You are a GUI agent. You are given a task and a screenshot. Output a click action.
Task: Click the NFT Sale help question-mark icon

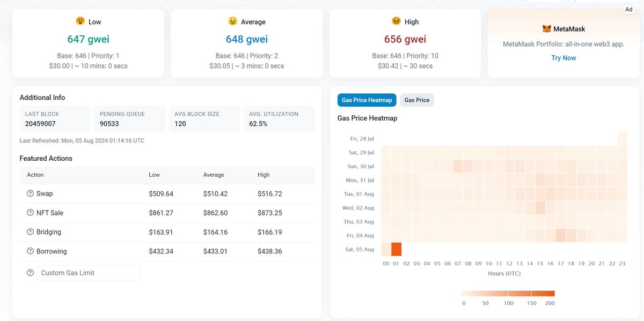(x=30, y=213)
